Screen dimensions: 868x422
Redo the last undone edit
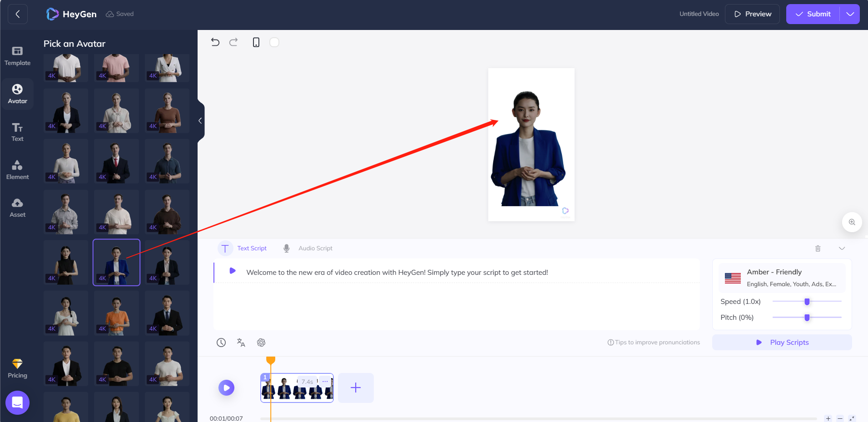tap(233, 42)
